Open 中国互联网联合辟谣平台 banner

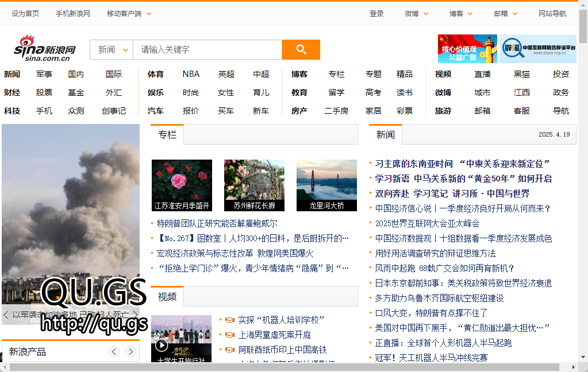pyautogui.click(x=538, y=49)
